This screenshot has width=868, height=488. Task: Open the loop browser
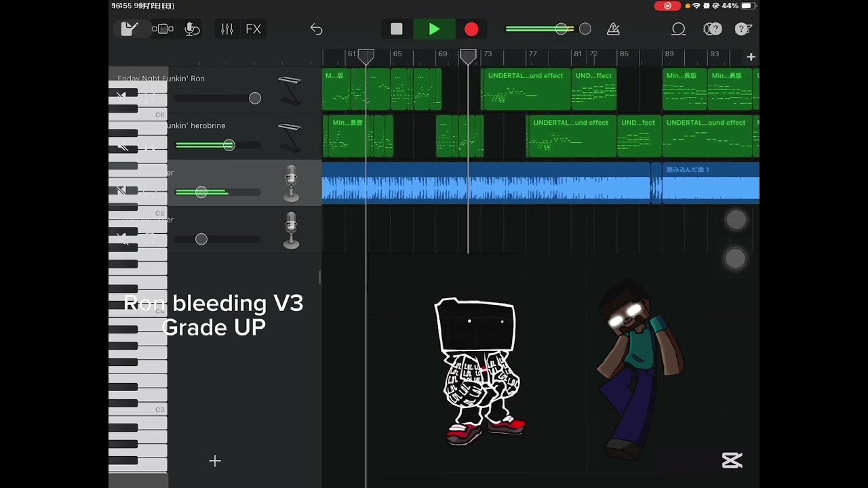point(678,29)
